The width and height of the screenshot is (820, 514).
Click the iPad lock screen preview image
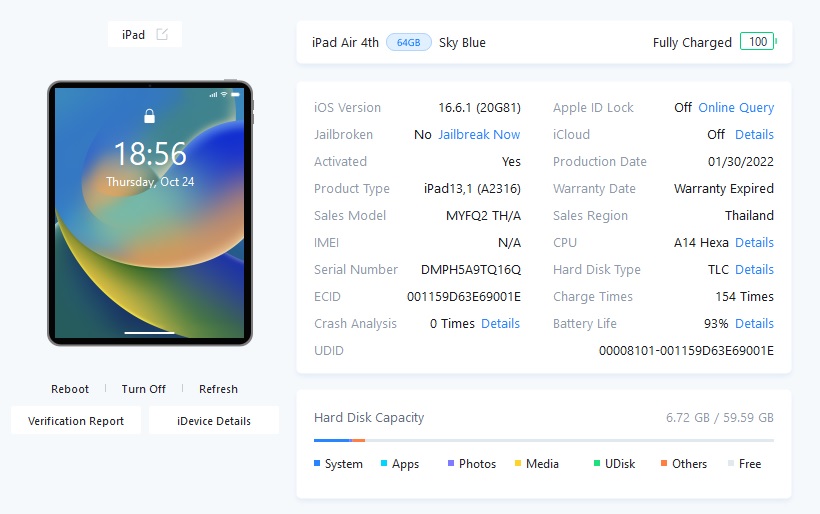point(150,213)
